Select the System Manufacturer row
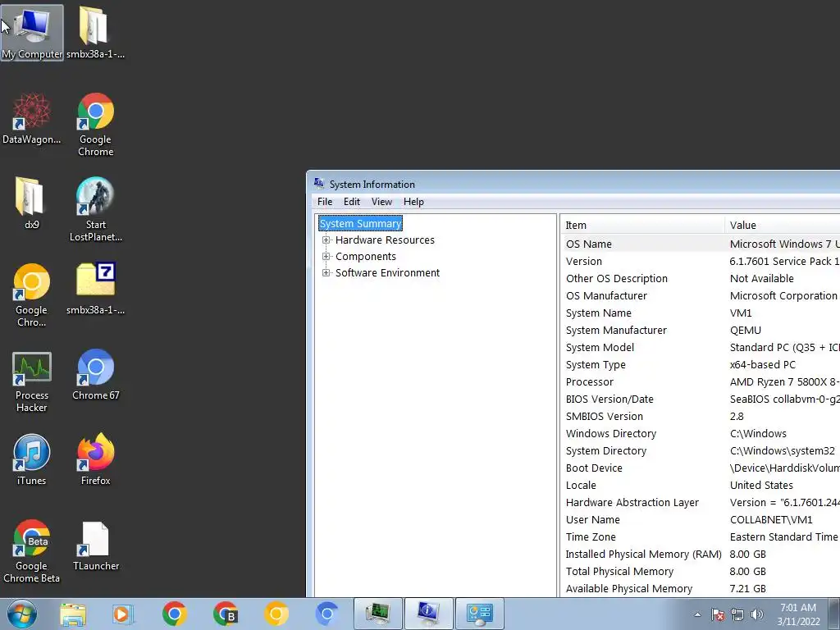Screen dimensions: 840x630 pos(701,330)
